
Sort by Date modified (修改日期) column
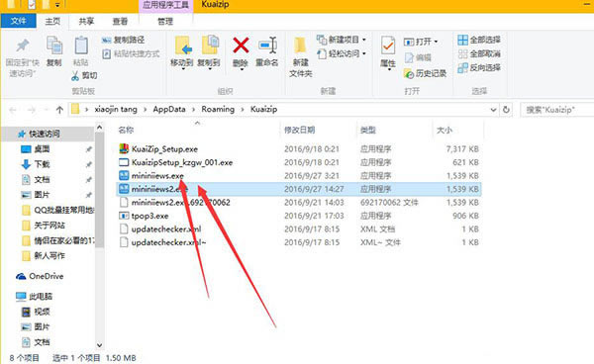tap(299, 131)
